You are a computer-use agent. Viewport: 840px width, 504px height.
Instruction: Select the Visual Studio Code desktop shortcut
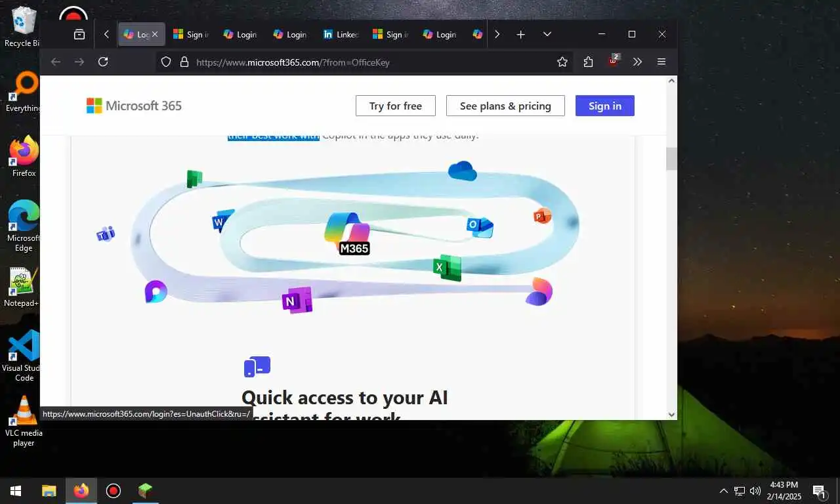tap(24, 356)
